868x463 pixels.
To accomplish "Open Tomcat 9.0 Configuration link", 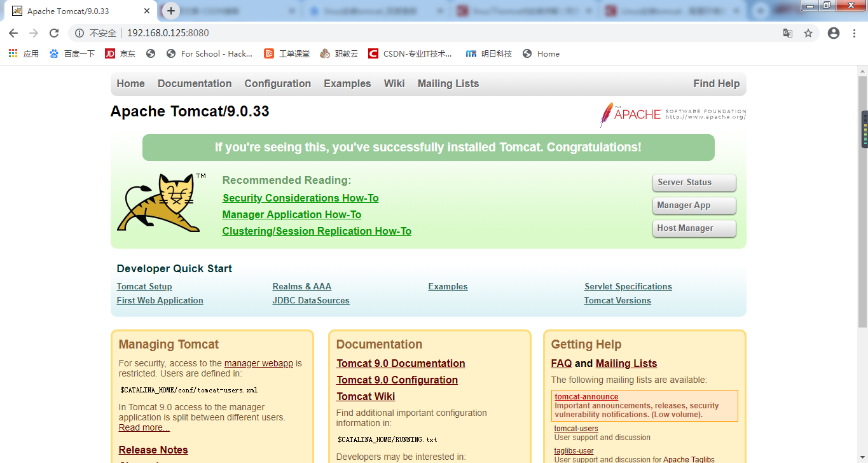I will [397, 380].
